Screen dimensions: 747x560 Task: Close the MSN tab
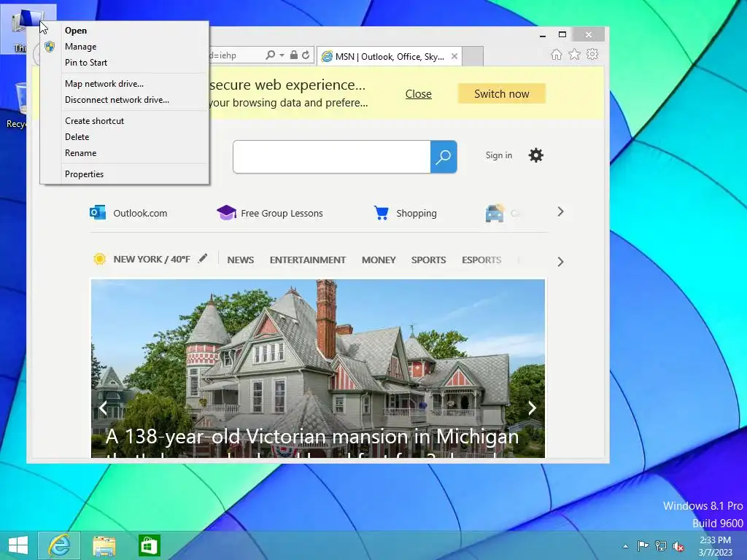point(454,56)
